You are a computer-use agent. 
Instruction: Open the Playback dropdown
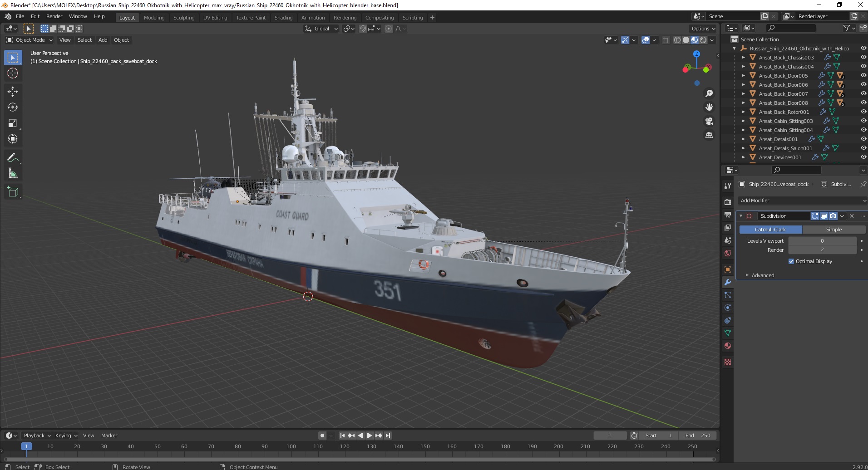pos(36,436)
